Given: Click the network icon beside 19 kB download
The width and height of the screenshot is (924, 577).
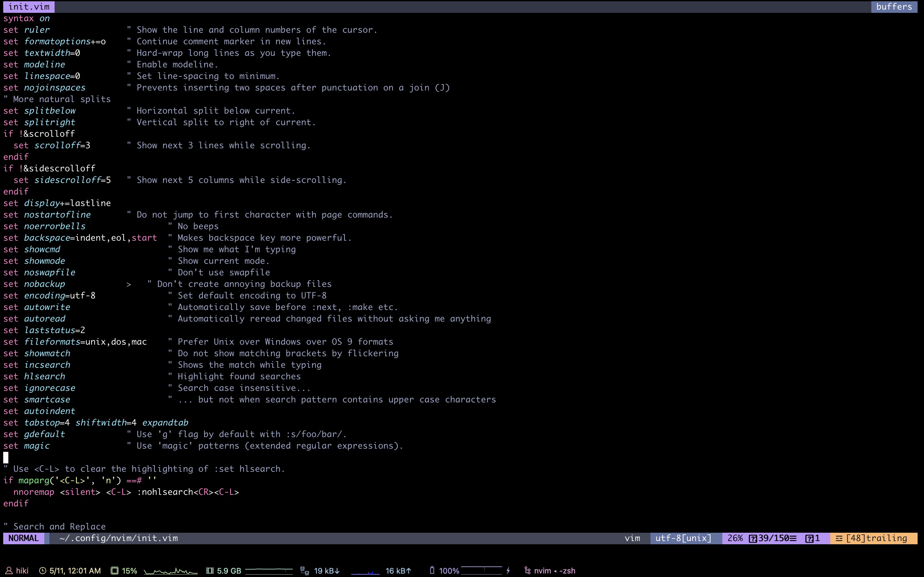Looking at the screenshot, I should tap(305, 571).
